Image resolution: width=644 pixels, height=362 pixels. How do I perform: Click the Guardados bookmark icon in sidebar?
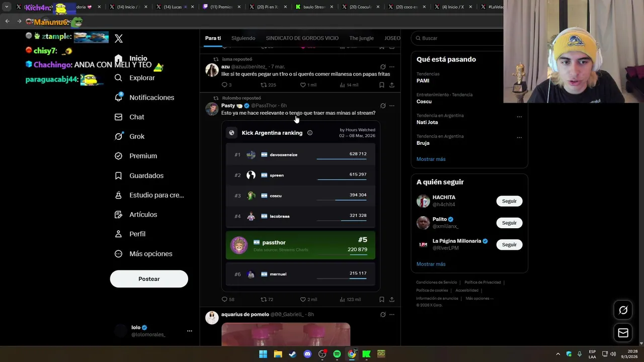tap(118, 175)
